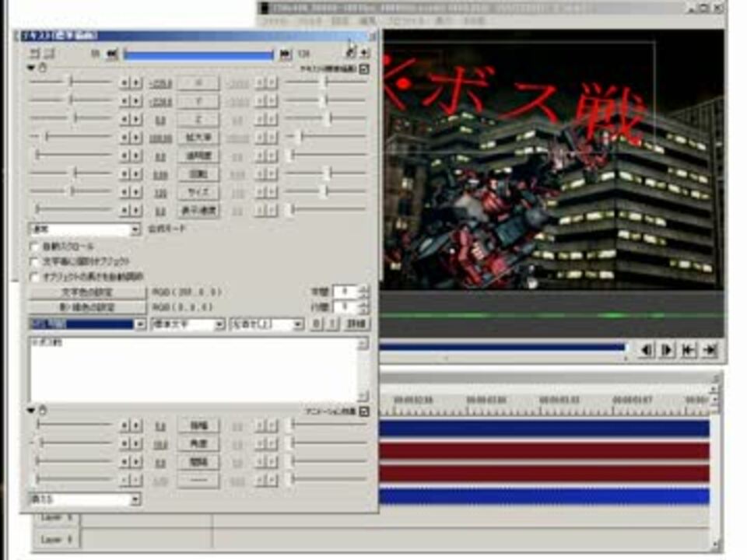Open 設定 menu in main window

tap(340, 21)
